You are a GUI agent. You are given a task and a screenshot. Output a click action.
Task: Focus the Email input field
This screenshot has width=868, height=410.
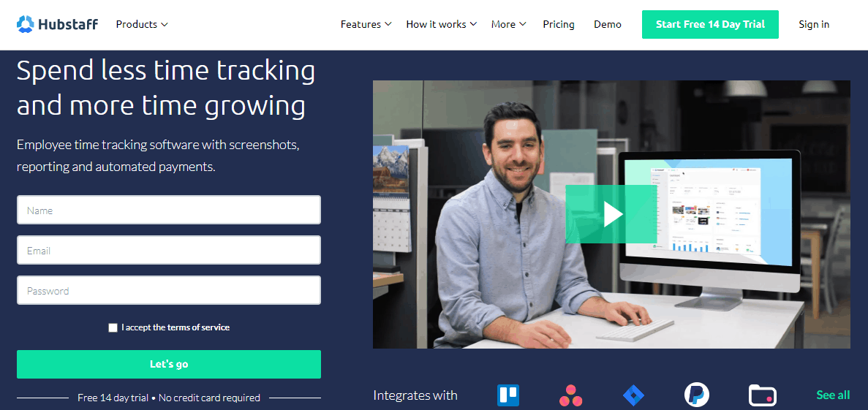point(169,250)
